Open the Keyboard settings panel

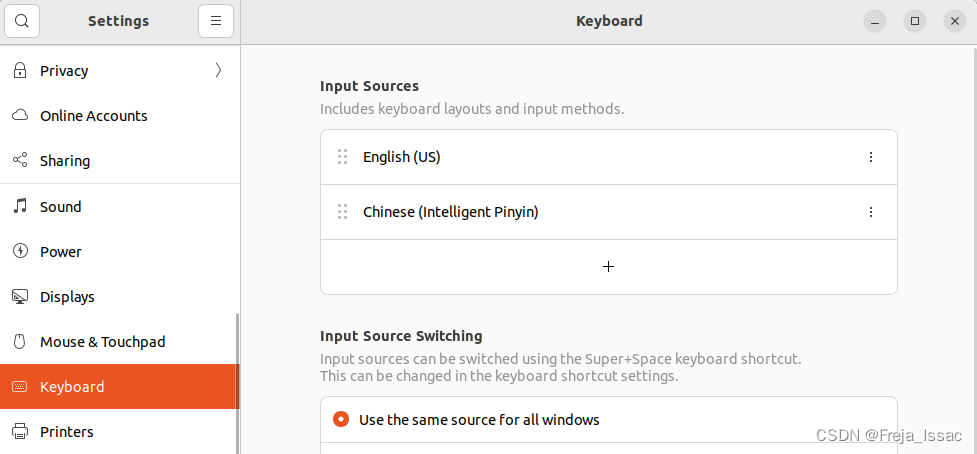pos(72,387)
